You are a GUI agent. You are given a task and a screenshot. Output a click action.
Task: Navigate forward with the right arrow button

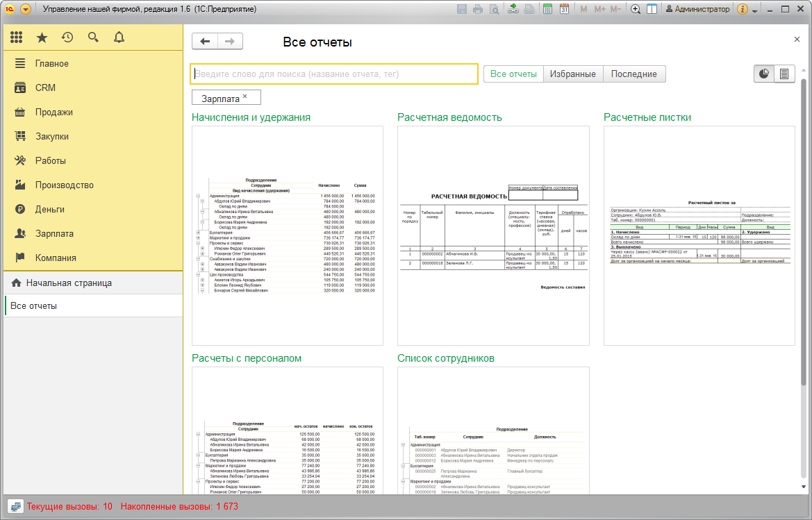tap(230, 42)
